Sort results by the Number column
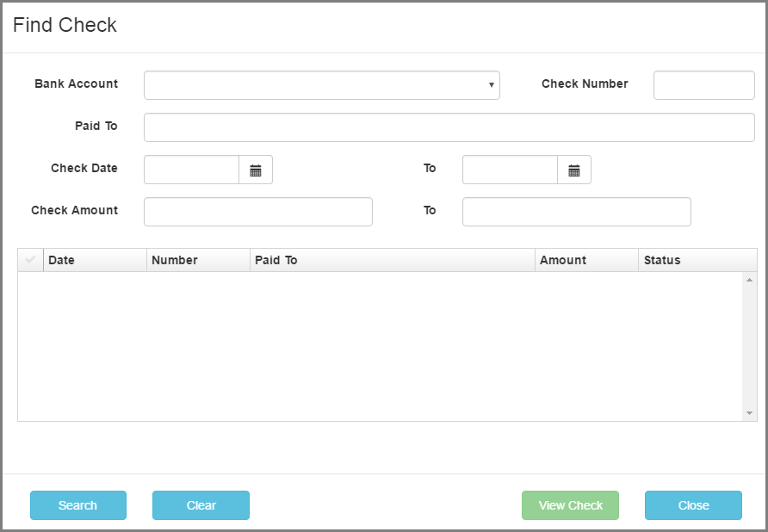The image size is (768, 532). point(198,260)
